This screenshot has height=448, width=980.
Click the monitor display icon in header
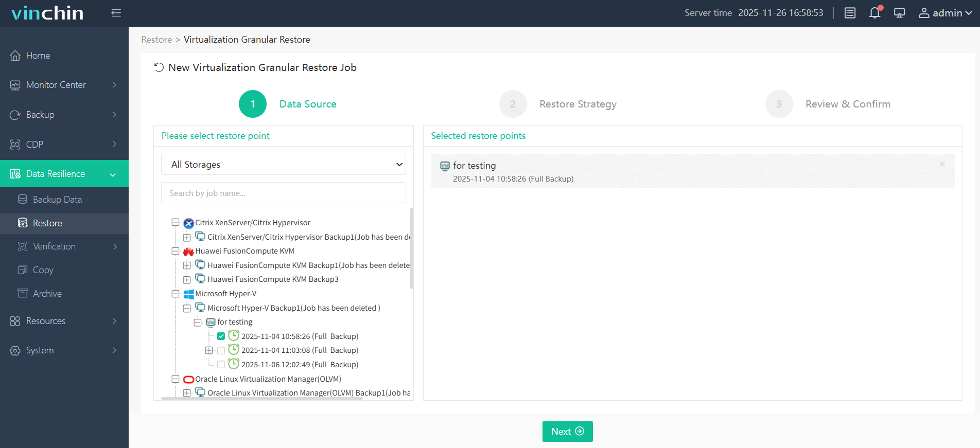click(899, 13)
